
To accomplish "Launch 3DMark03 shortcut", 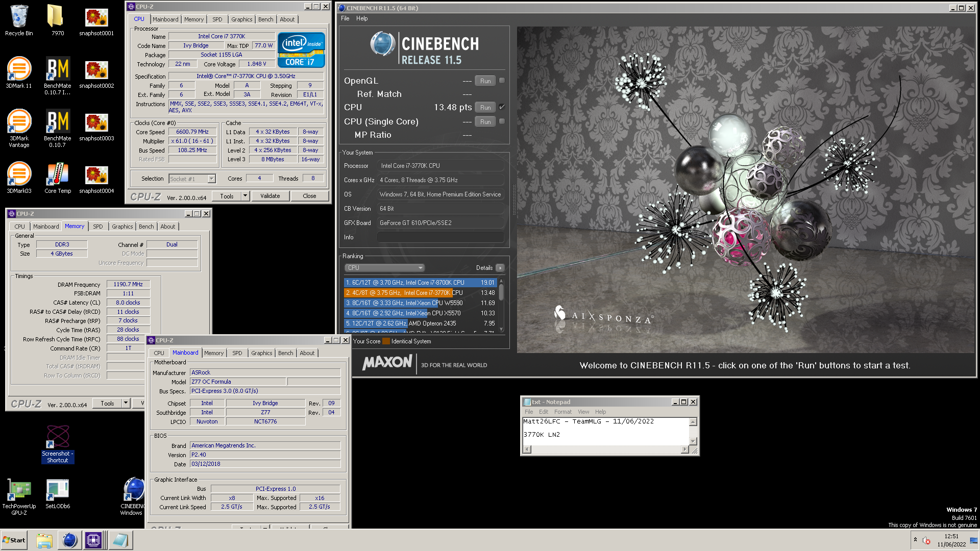I will (19, 178).
